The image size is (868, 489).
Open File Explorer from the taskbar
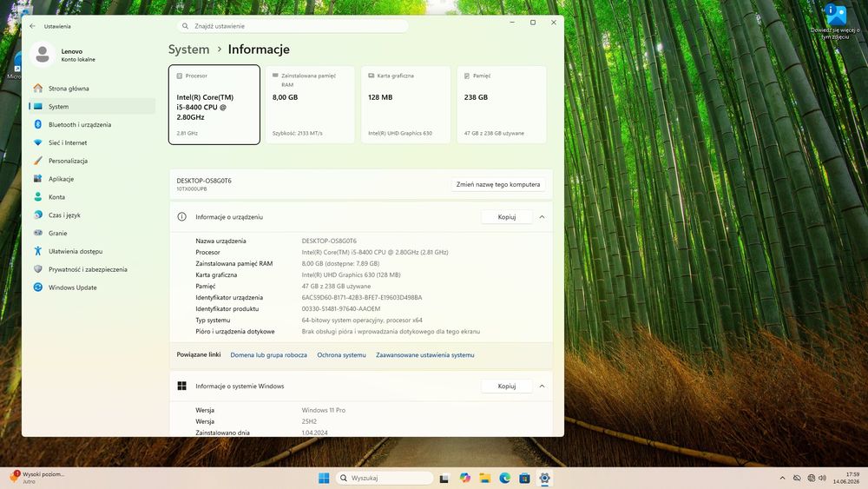tap(485, 478)
